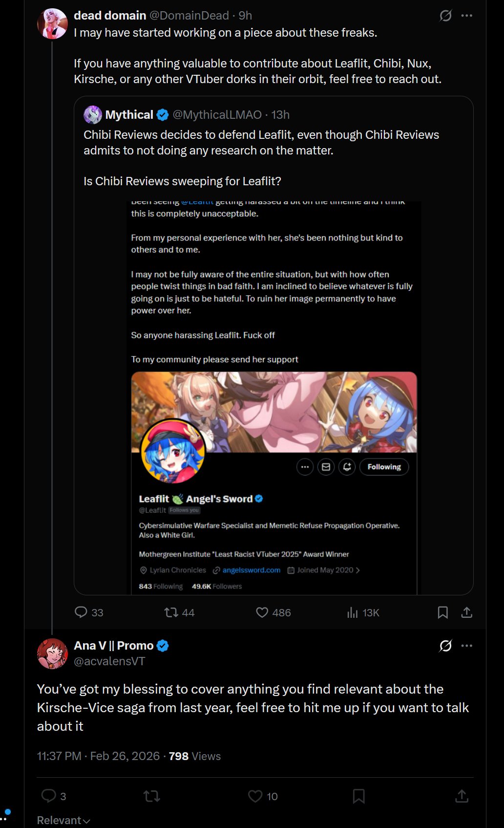Image resolution: width=504 pixels, height=828 pixels.
Task: Open more options on Ana V's reply
Action: point(467,646)
